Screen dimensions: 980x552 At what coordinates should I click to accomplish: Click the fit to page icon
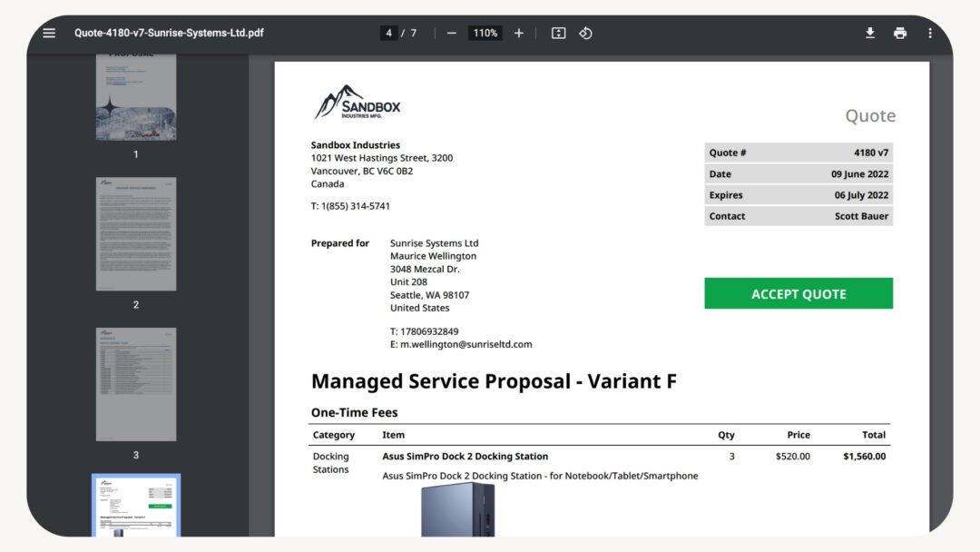(x=558, y=33)
